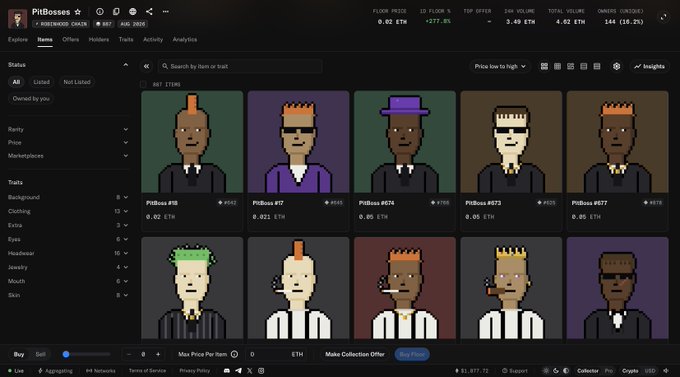This screenshot has width=680, height=377.
Task: Decrease sweep quantity with minus button
Action: pyautogui.click(x=129, y=354)
